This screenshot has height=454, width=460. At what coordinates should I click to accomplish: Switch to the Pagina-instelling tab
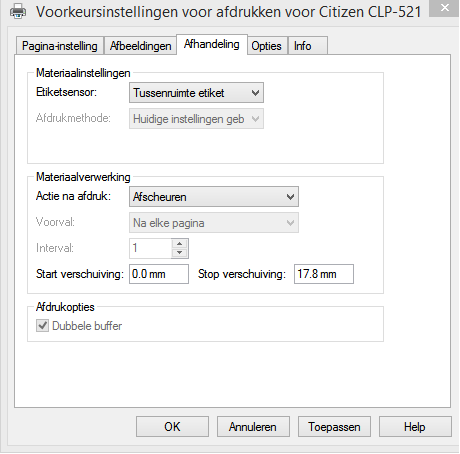60,46
